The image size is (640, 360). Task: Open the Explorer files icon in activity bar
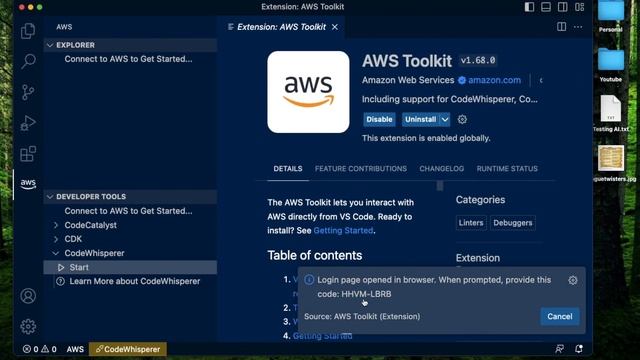click(x=28, y=31)
